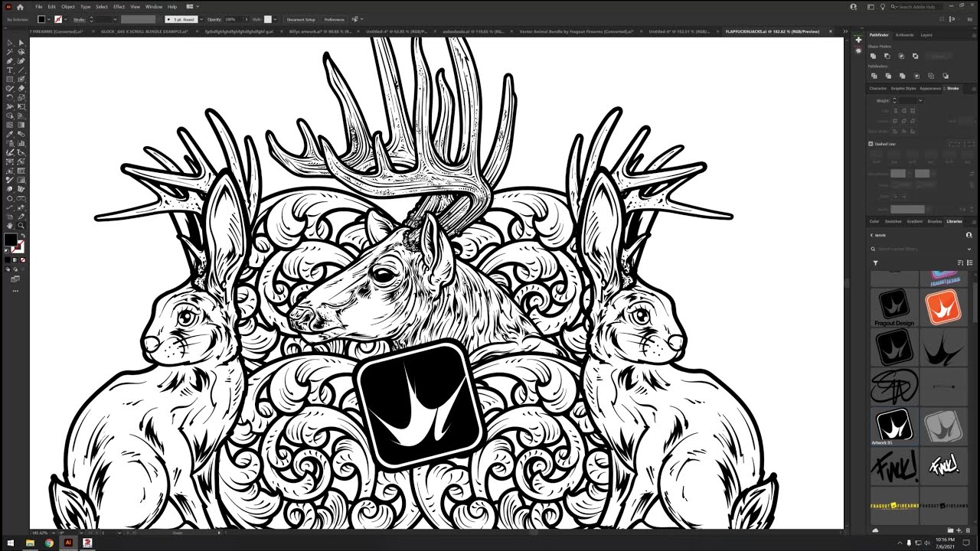Viewport: 980px width, 551px height.
Task: Open the Discover lightbulb icon
Action: pyautogui.click(x=883, y=7)
